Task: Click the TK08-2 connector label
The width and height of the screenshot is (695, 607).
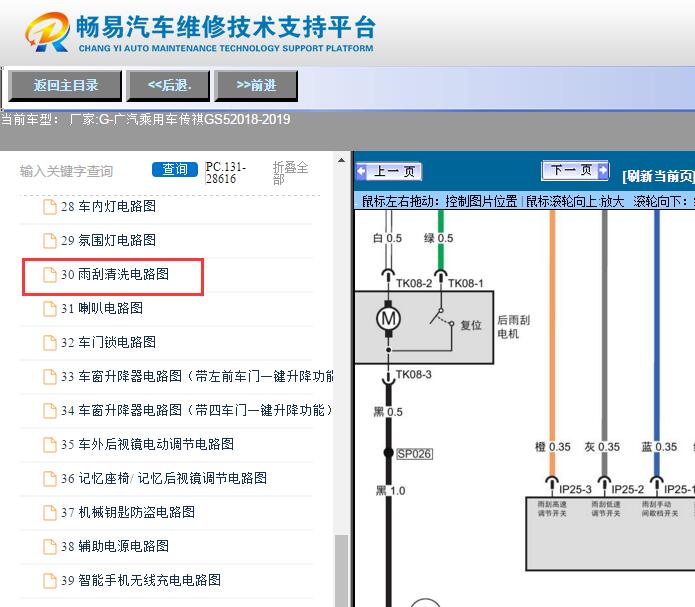Action: point(414,283)
